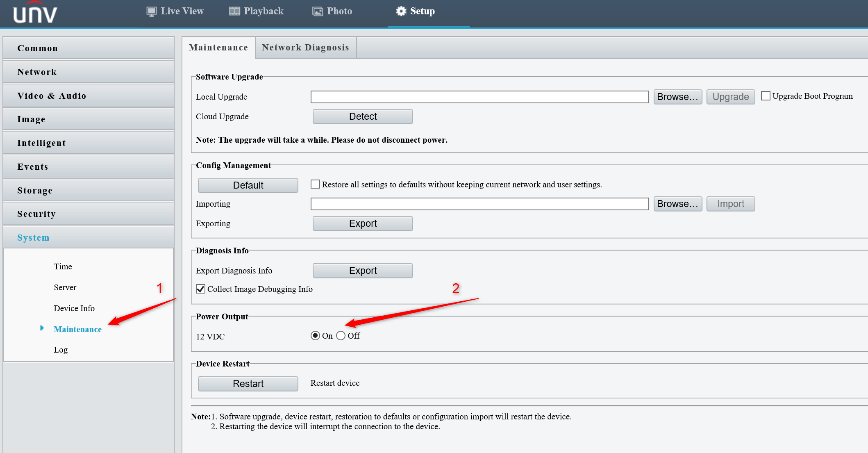Viewport: 868px width, 453px height.
Task: Open Time settings under System
Action: pos(63,266)
